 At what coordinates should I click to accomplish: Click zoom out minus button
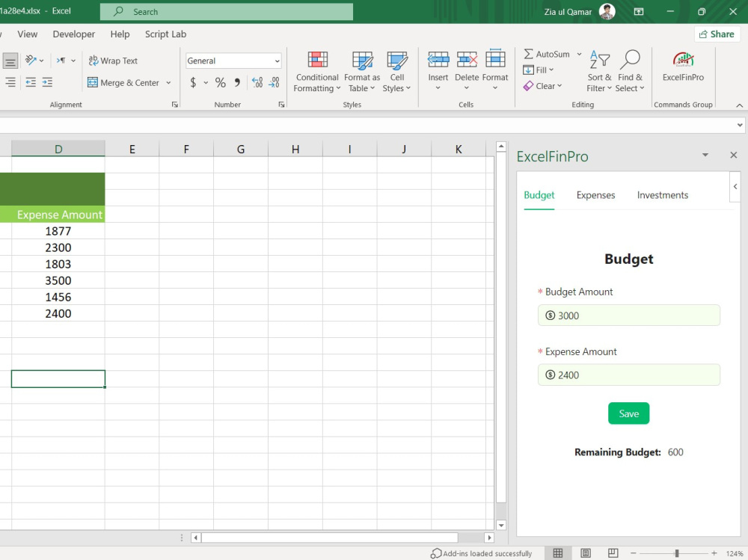[x=633, y=553]
